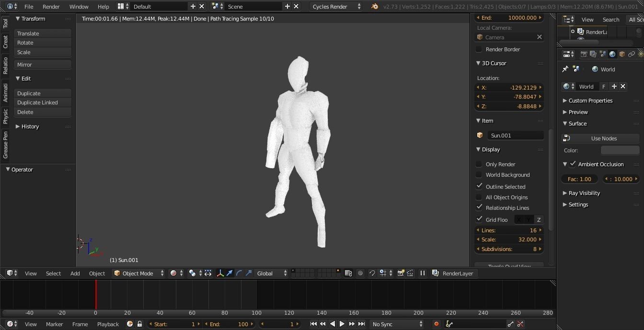Click the World Color swatch

tap(620, 150)
